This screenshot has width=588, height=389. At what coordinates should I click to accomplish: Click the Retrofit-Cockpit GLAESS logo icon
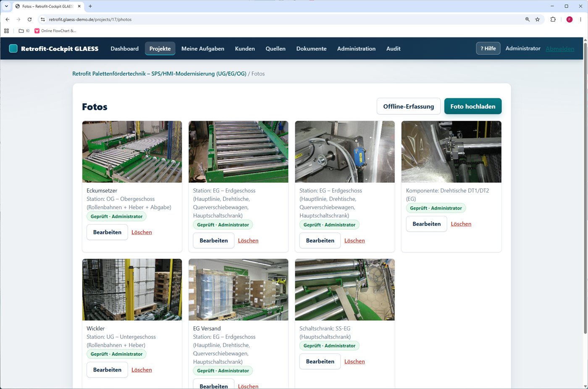coord(13,48)
